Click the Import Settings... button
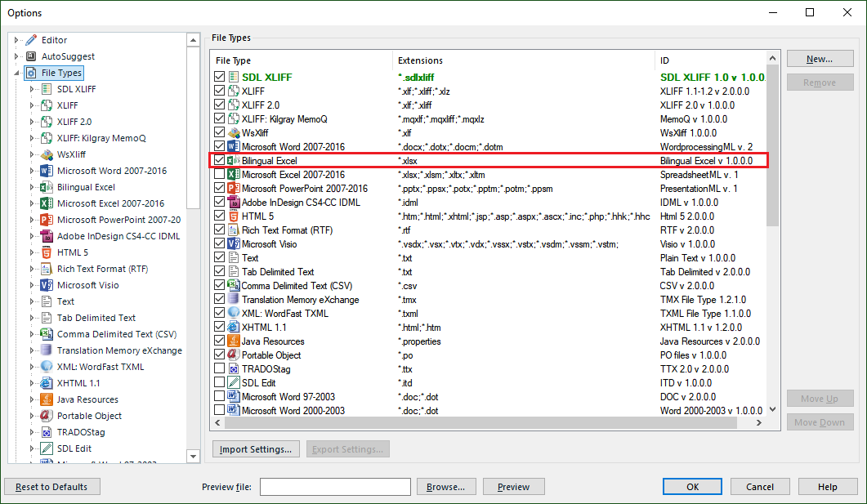Screen dimensions: 867x504 coord(256,449)
